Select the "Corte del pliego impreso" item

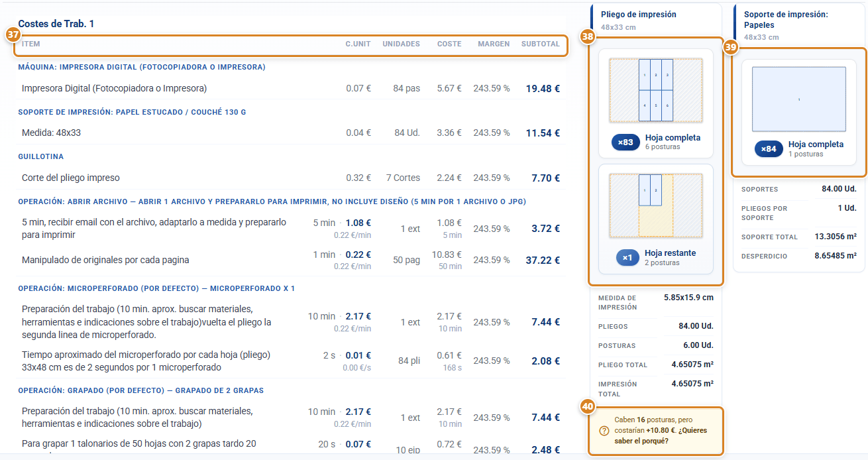pos(71,178)
